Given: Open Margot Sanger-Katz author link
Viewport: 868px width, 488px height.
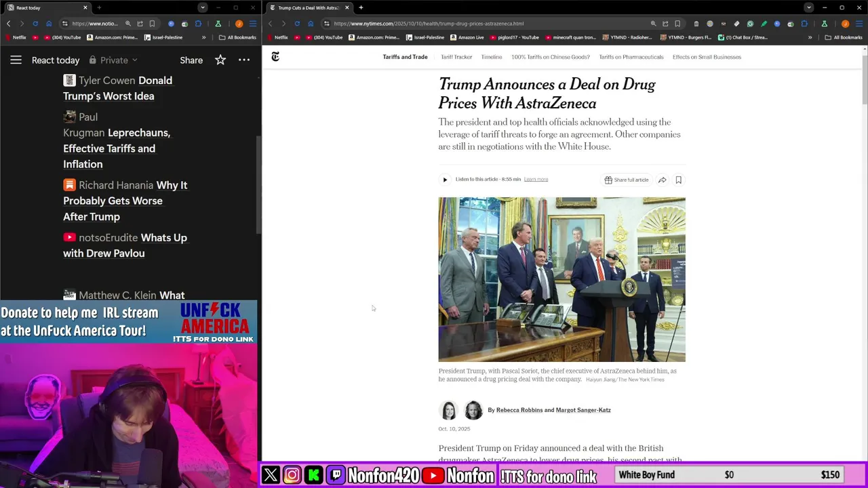Looking at the screenshot, I should pyautogui.click(x=583, y=410).
